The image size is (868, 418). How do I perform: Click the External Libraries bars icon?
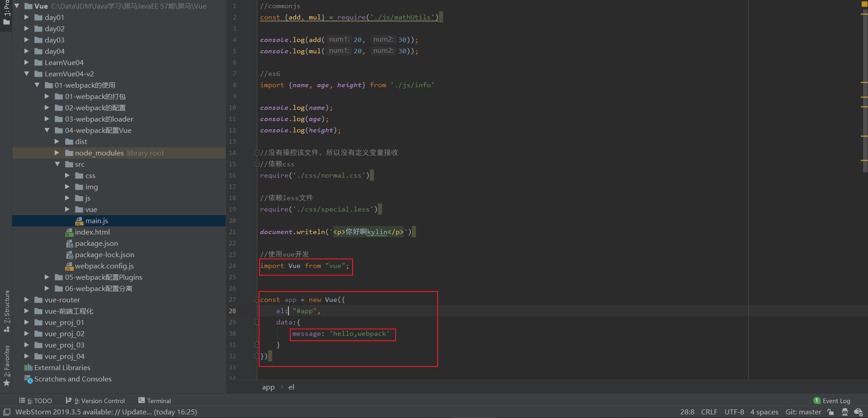click(x=28, y=368)
